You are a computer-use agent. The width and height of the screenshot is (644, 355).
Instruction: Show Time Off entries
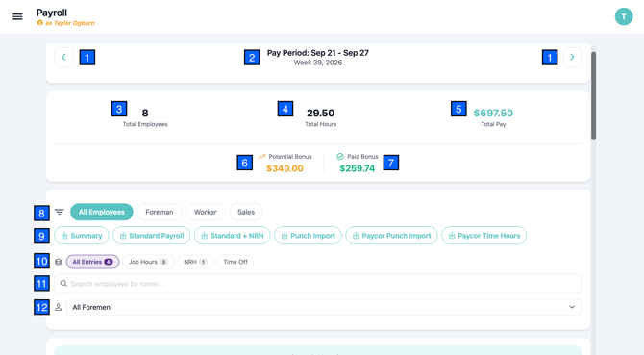pos(235,262)
